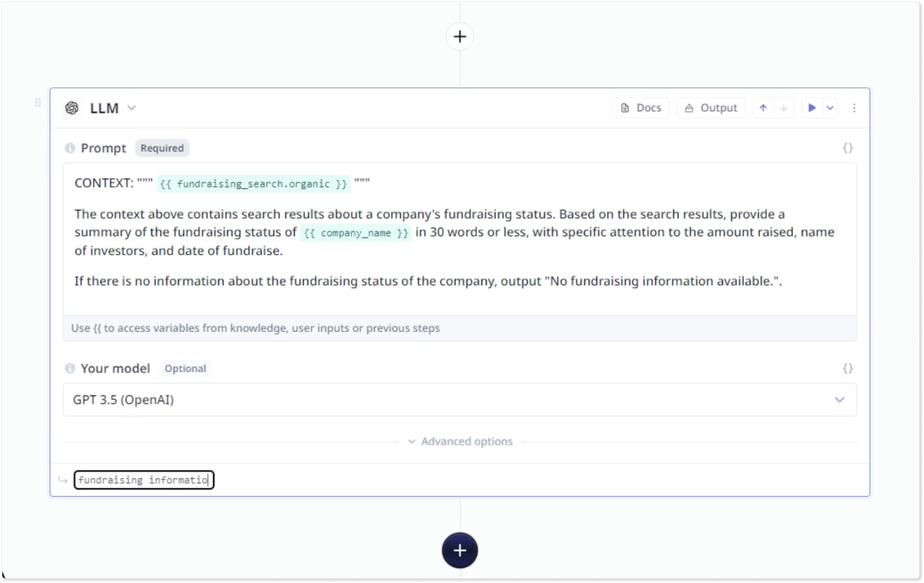
Task: Grab the drag handle beside the LLM step
Action: pyautogui.click(x=38, y=103)
